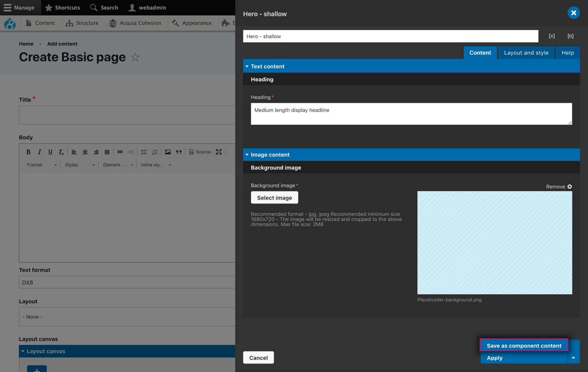Screen dimensions: 588x372
Task: Collapse the Layout canvas section
Action: tap(127, 351)
